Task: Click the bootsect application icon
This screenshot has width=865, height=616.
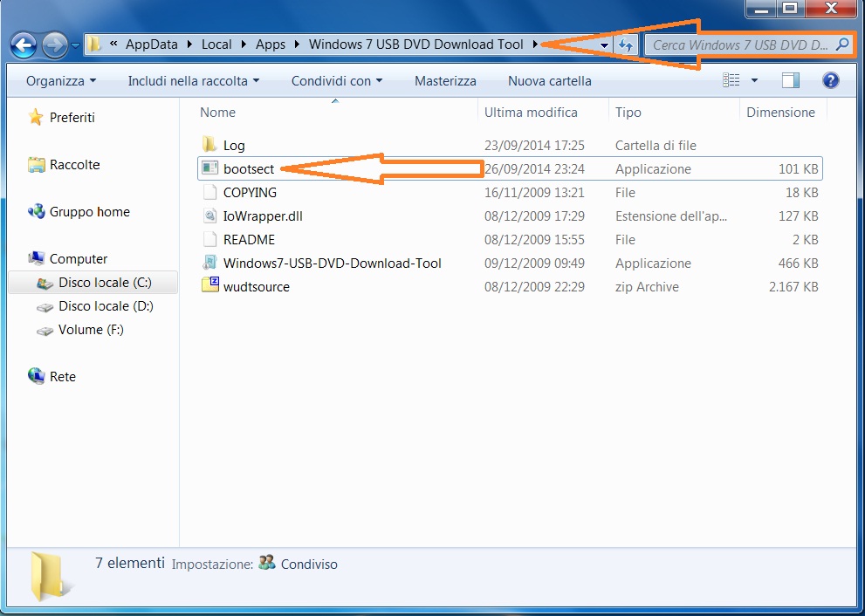Action: [209, 168]
